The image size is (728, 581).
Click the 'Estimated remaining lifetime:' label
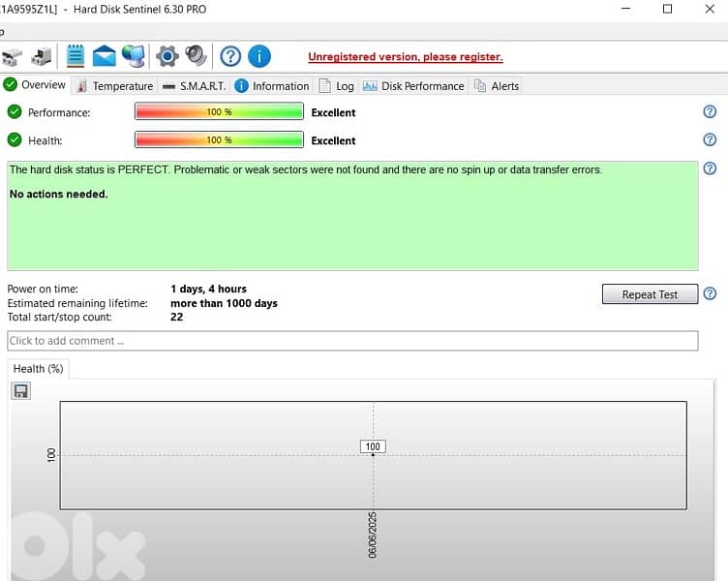coord(77,303)
